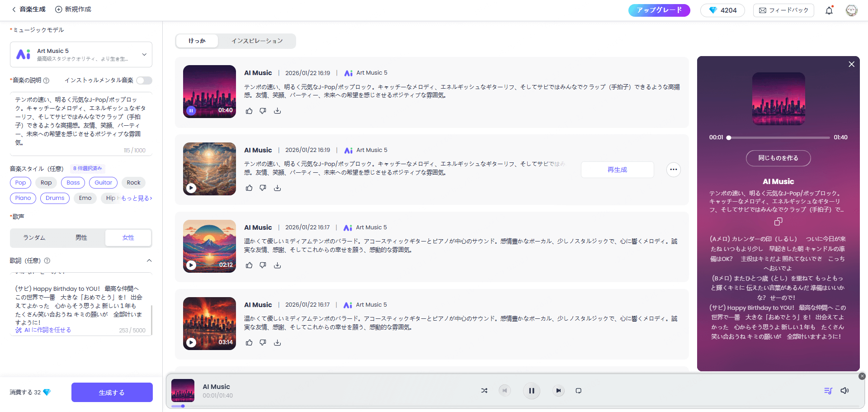Download the first AI Music track
Screen dimensions: 868x412
(x=277, y=111)
